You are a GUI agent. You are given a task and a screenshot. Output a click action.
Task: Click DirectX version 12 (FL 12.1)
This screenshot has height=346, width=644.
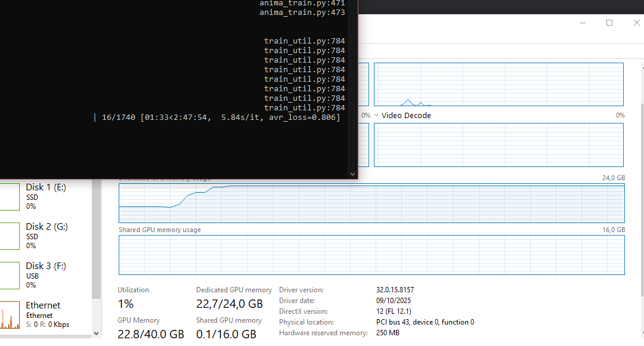[x=394, y=311]
